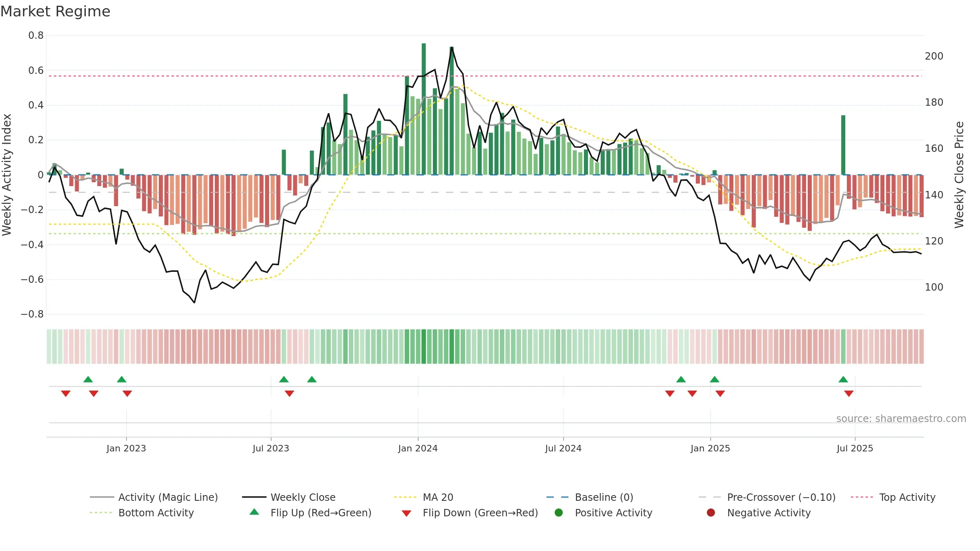The width and height of the screenshot is (980, 551).
Task: Toggle MA 20 legend entry
Action: [x=424, y=497]
